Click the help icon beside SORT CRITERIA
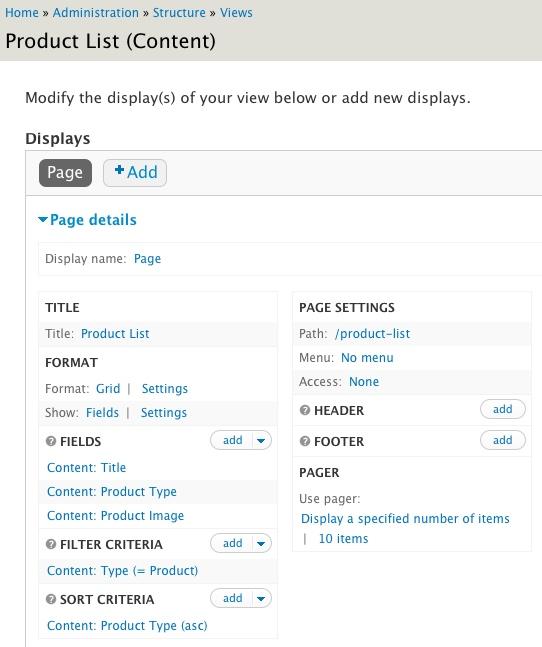 51,599
